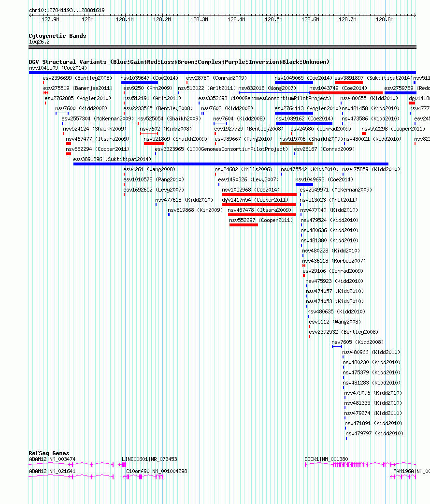Open nsv479797 (Kidd2010) variant

374,433
